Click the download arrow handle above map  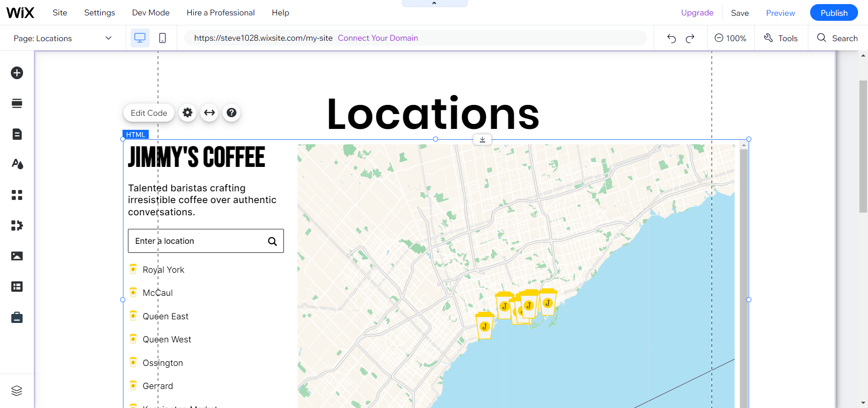482,139
